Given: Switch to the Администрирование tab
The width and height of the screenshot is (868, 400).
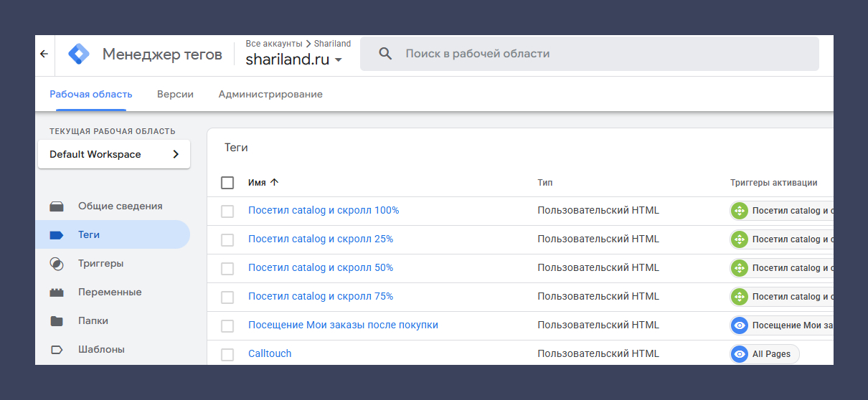Looking at the screenshot, I should coord(270,94).
